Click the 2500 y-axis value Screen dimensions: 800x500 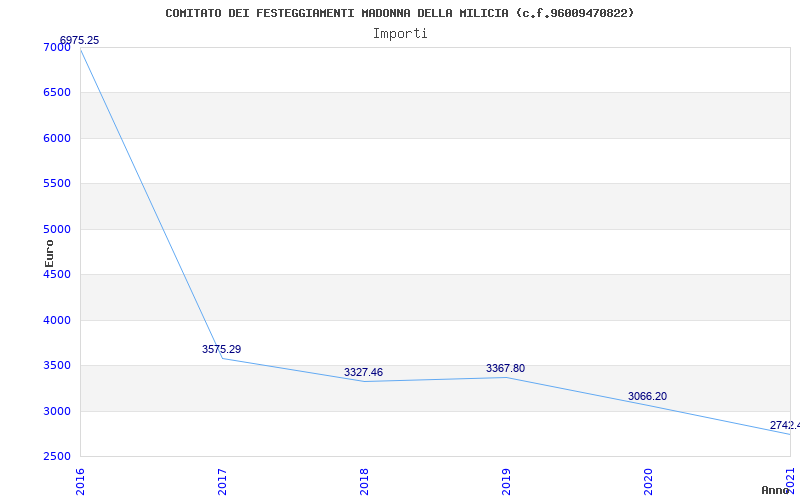(57, 457)
